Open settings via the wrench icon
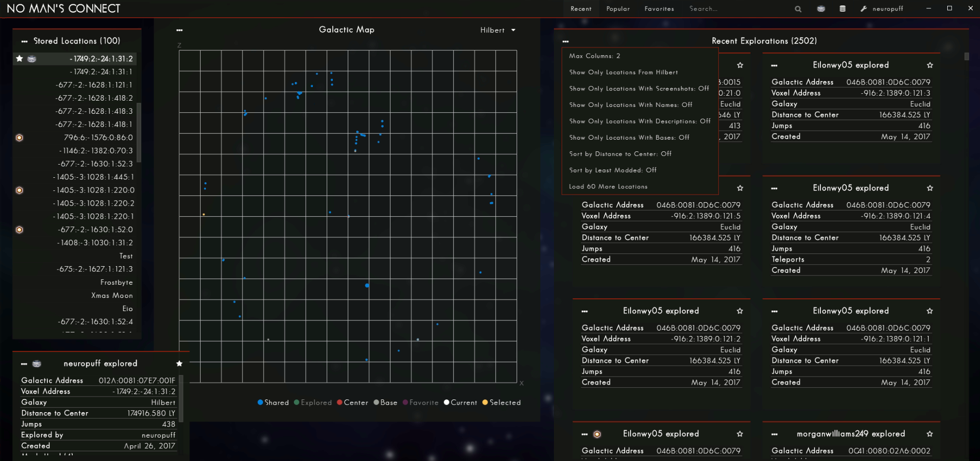Screen dimensions: 980x461 [x=863, y=9]
